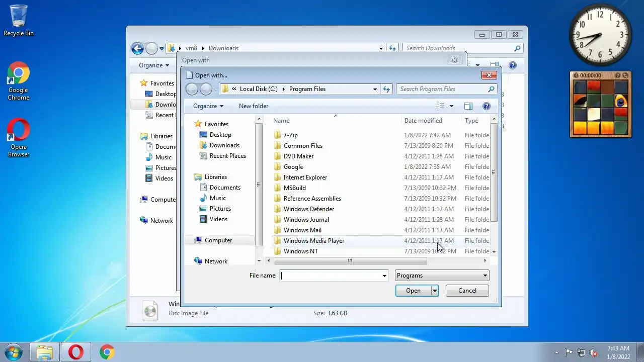Click the volume icon in system tray

coord(593,352)
